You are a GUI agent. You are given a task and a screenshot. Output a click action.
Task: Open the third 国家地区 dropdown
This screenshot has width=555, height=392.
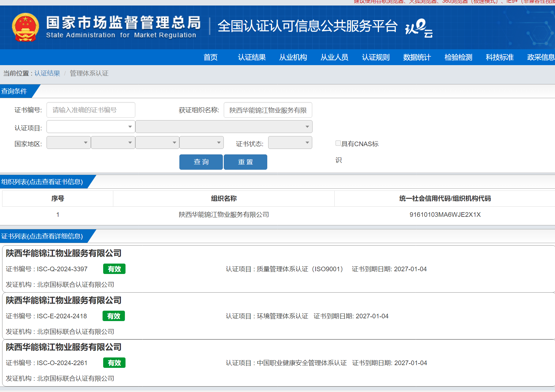coord(157,142)
